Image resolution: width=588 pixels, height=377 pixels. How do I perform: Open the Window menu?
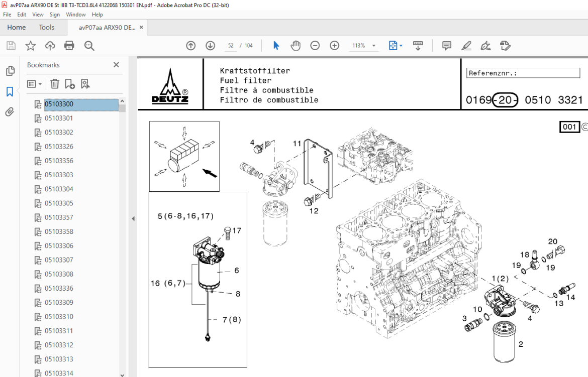click(x=76, y=15)
